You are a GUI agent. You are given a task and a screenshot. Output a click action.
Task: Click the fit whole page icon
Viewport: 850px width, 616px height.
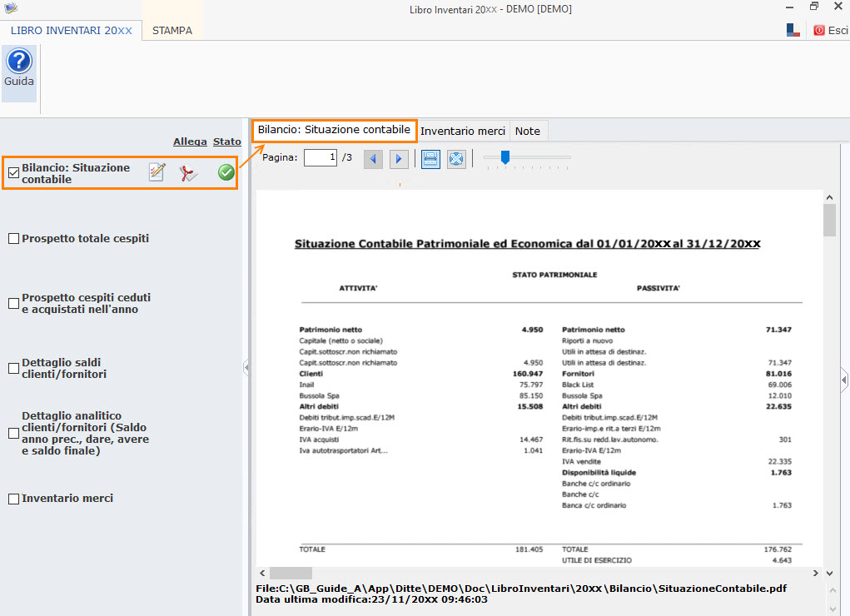click(x=456, y=159)
